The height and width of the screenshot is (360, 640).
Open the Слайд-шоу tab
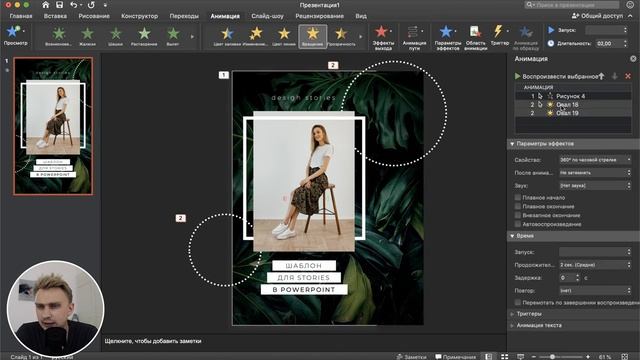[x=267, y=16]
